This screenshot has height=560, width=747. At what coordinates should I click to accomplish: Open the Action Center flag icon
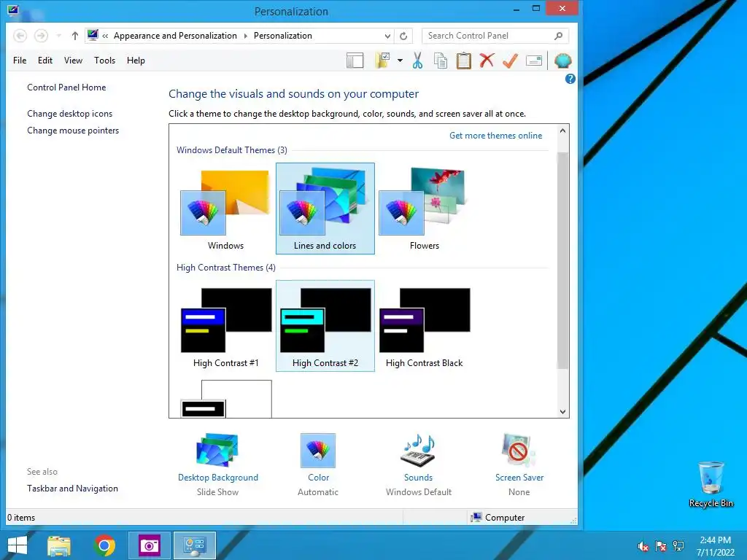[661, 546]
